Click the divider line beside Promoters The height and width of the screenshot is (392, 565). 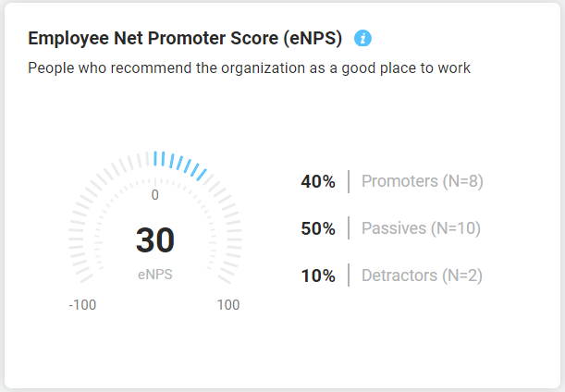pyautogui.click(x=349, y=181)
